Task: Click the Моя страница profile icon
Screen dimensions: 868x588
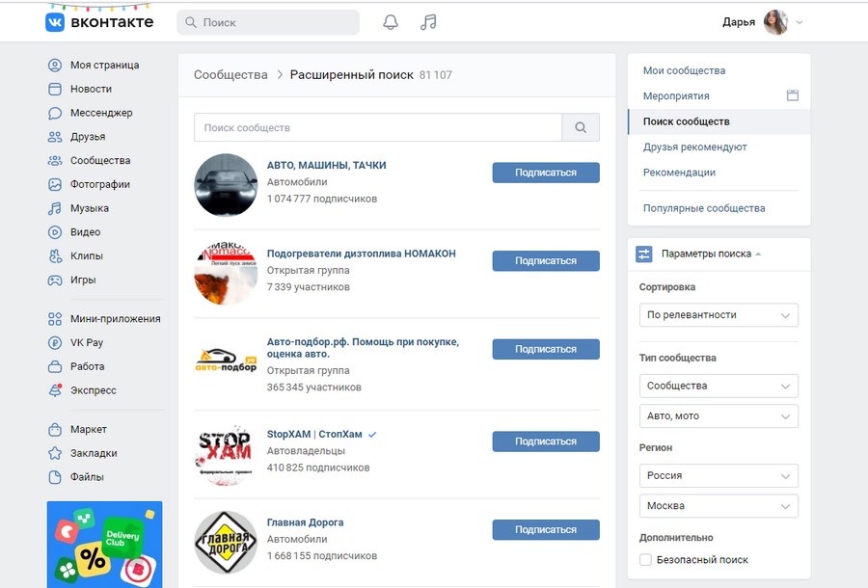Action: click(x=55, y=66)
